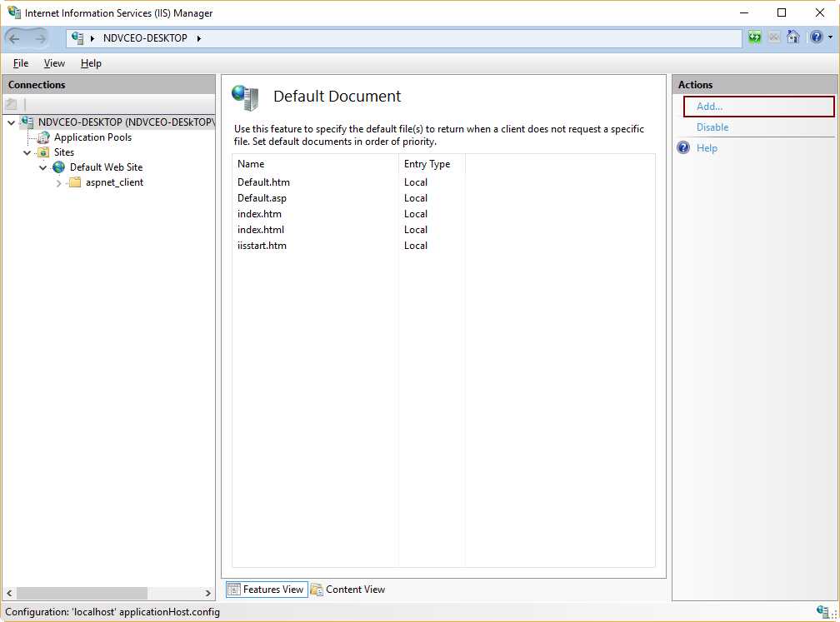Collapse the NDVCEO-DESKTOP server node
Viewport: 840px width, 622px height.
[10, 122]
